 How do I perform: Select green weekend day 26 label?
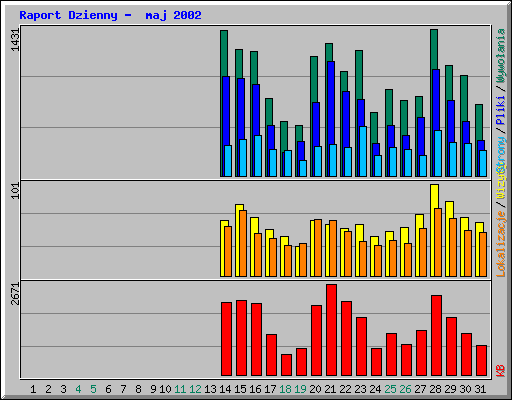pos(405,389)
